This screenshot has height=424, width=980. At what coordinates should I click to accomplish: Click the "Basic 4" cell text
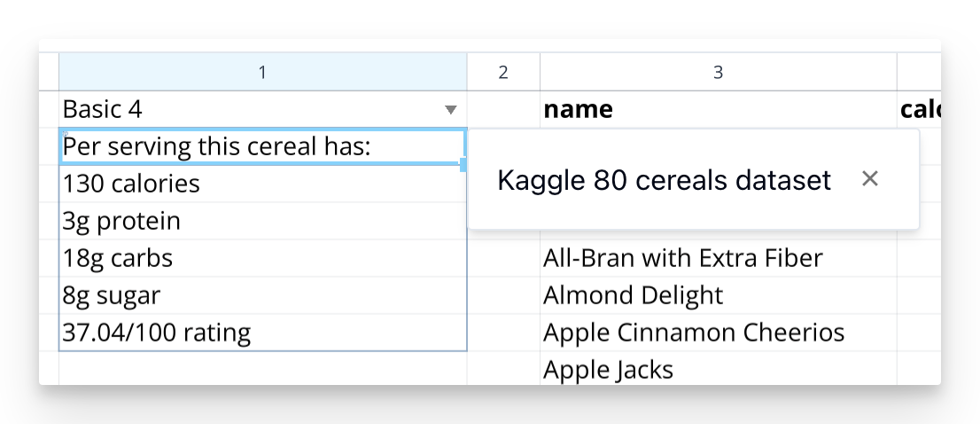pos(103,110)
